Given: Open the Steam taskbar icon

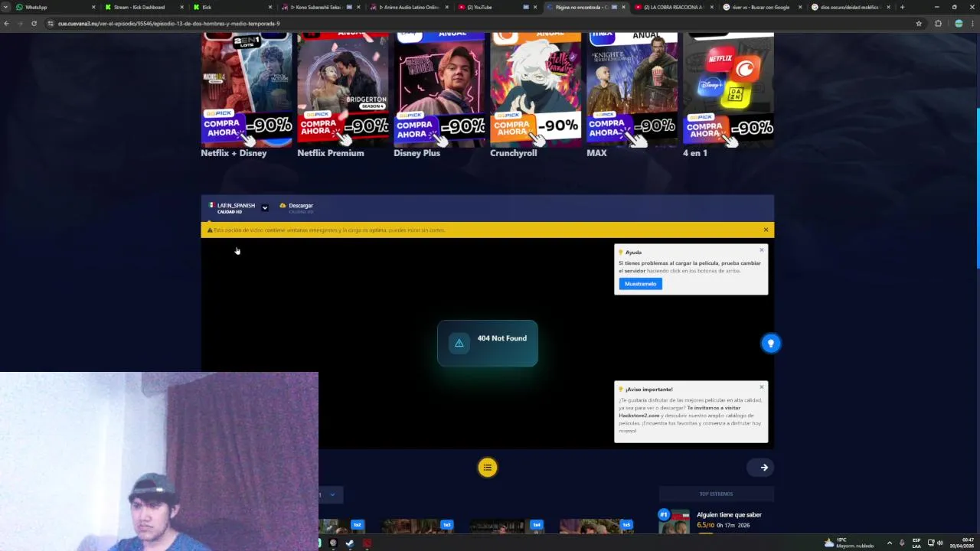Looking at the screenshot, I should click(x=349, y=543).
